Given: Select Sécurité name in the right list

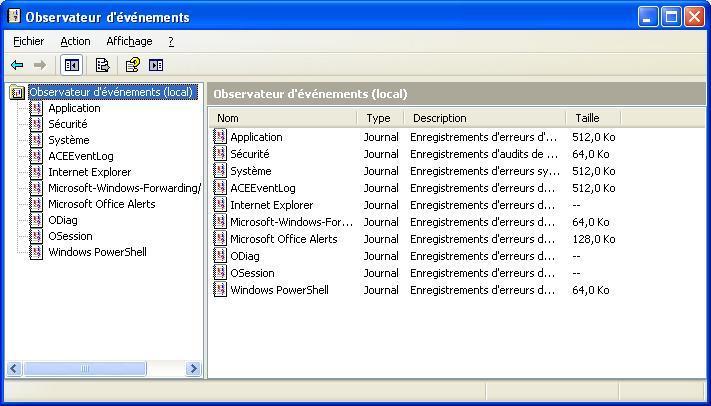Looking at the screenshot, I should pos(250,154).
